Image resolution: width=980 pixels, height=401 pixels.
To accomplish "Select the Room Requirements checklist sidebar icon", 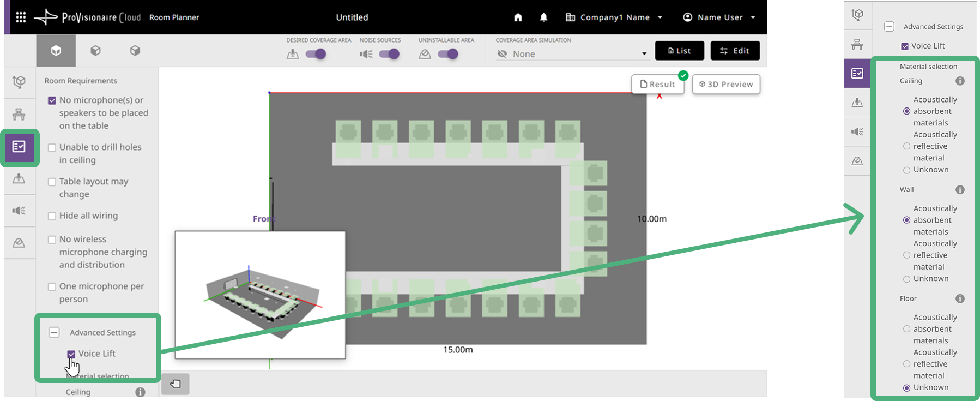I will [x=19, y=147].
